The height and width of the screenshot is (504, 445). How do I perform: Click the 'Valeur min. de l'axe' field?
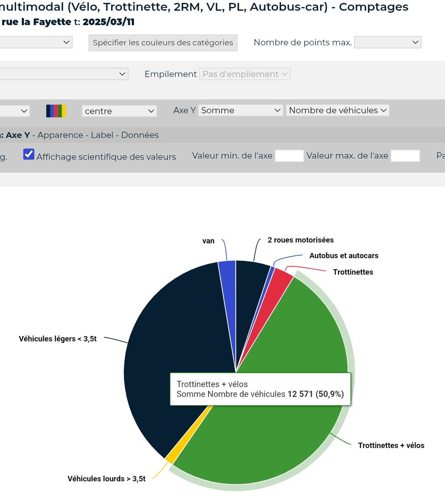click(289, 156)
